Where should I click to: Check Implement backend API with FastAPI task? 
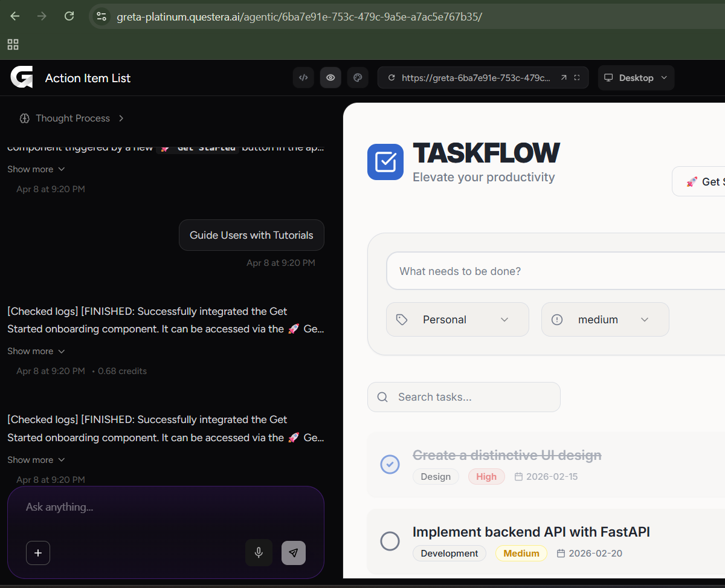tap(390, 541)
